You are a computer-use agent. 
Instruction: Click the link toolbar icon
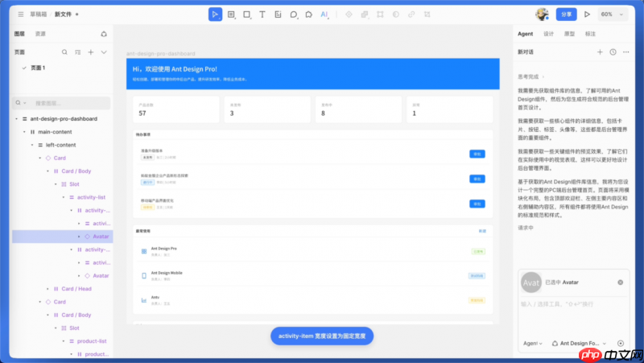[411, 14]
